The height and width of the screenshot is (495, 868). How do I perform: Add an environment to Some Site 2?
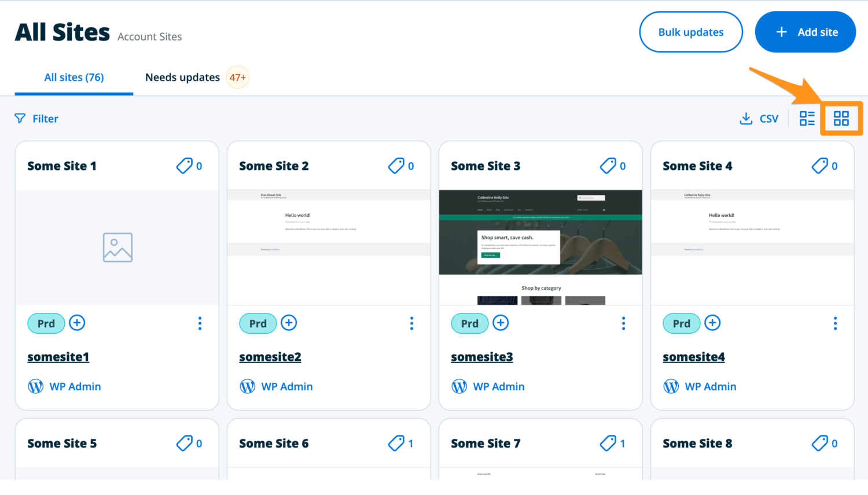[x=289, y=323]
